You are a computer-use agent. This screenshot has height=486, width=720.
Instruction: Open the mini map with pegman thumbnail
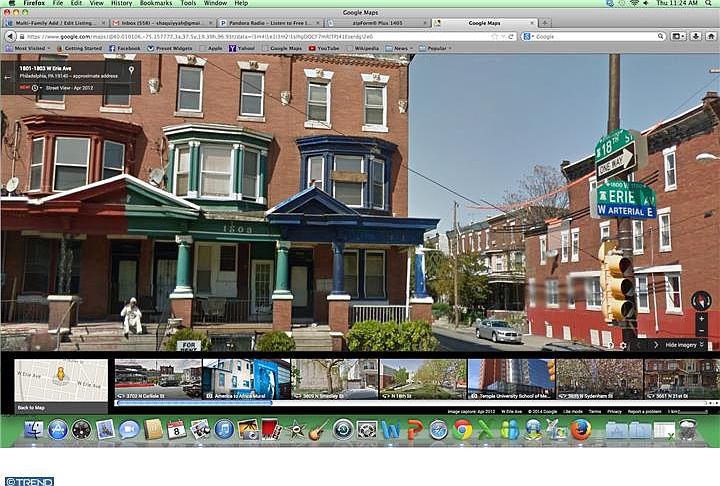(x=61, y=380)
